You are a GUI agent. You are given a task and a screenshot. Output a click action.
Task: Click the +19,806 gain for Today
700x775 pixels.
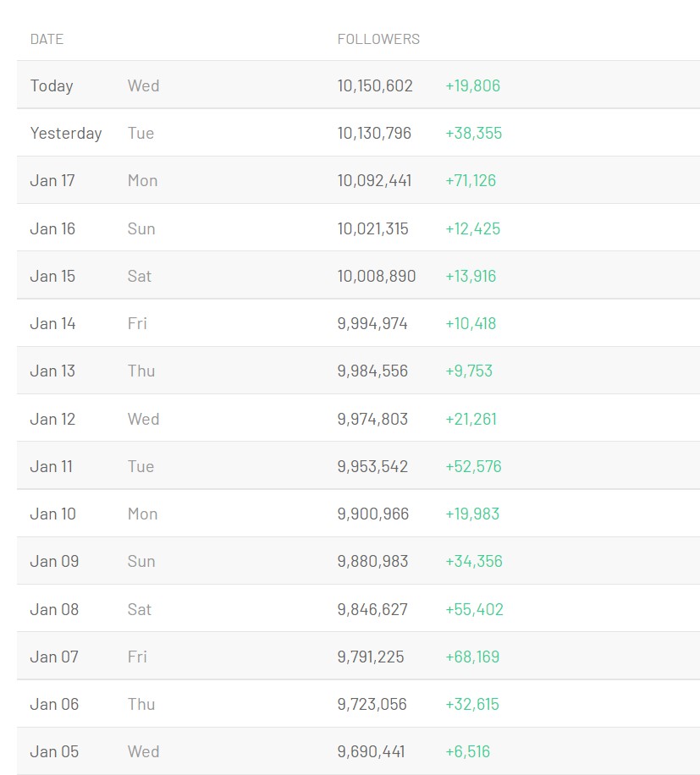click(x=473, y=85)
